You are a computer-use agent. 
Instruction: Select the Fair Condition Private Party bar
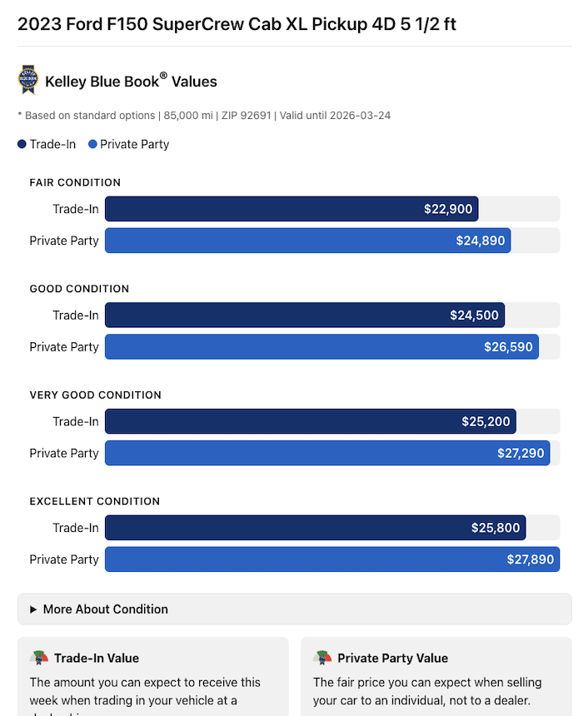[x=307, y=241]
